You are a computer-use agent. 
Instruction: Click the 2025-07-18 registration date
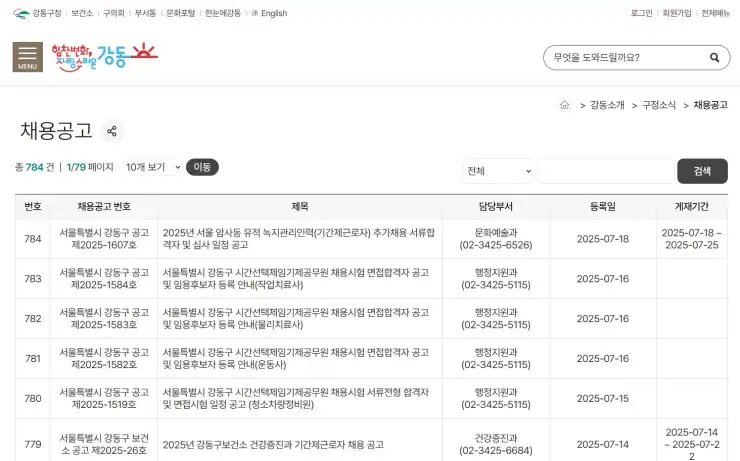[x=603, y=239]
